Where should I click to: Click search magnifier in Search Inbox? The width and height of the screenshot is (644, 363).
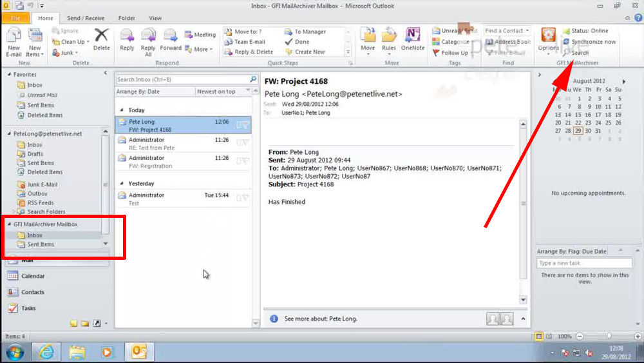pyautogui.click(x=253, y=79)
